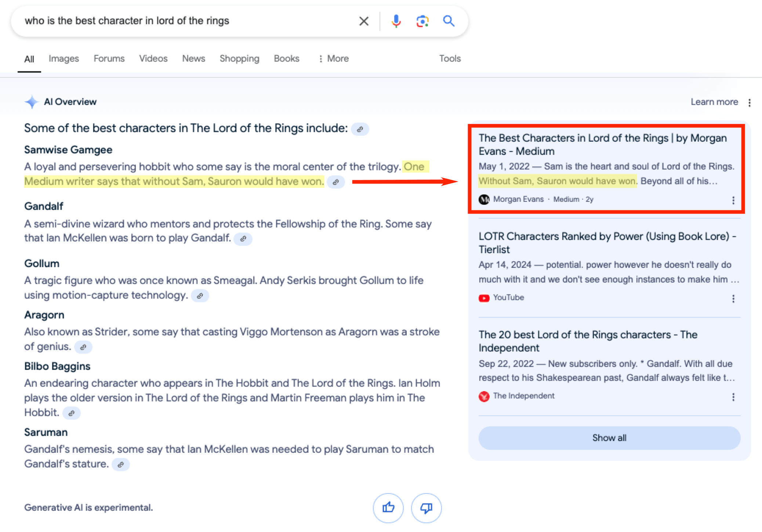Open Google Lens image search icon

pos(422,21)
